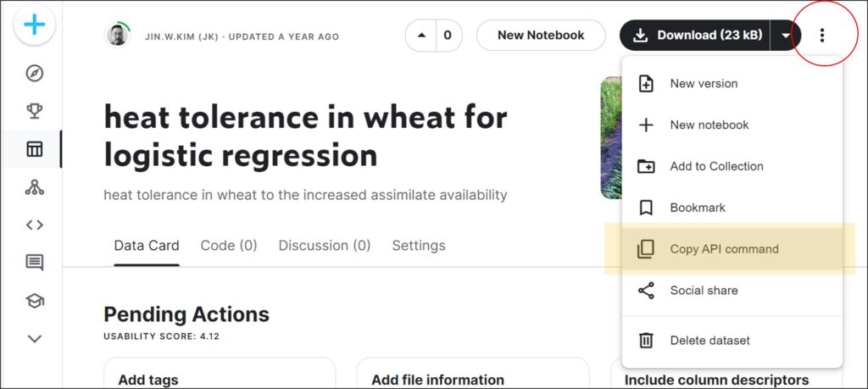The width and height of the screenshot is (868, 389).
Task: Click the blue plus Create button
Action: tap(34, 25)
